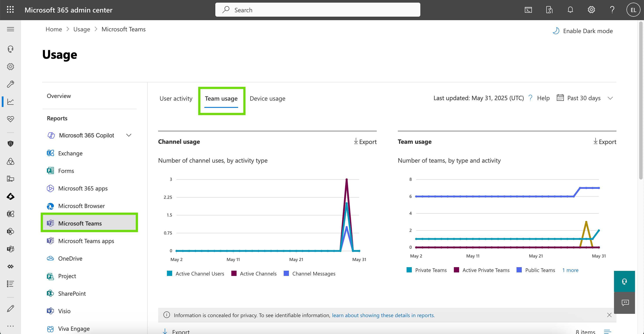Open the Past 30 days dropdown

(x=585, y=98)
